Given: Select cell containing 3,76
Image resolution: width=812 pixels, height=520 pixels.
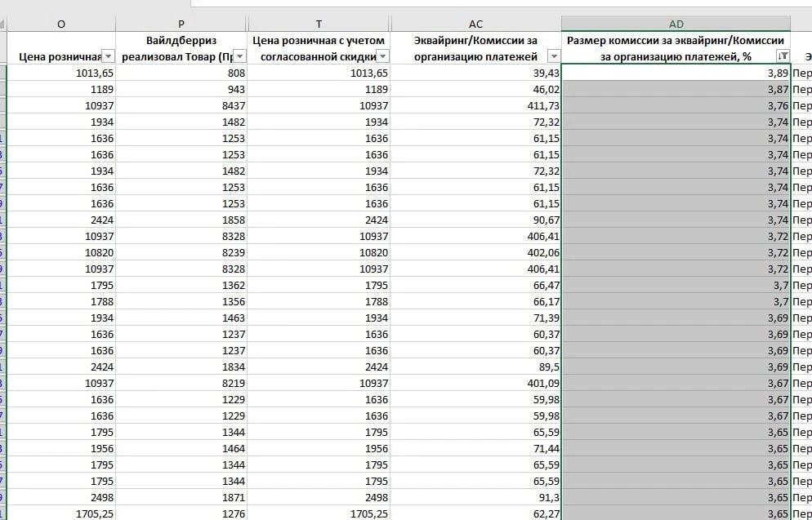Looking at the screenshot, I should tap(676, 105).
